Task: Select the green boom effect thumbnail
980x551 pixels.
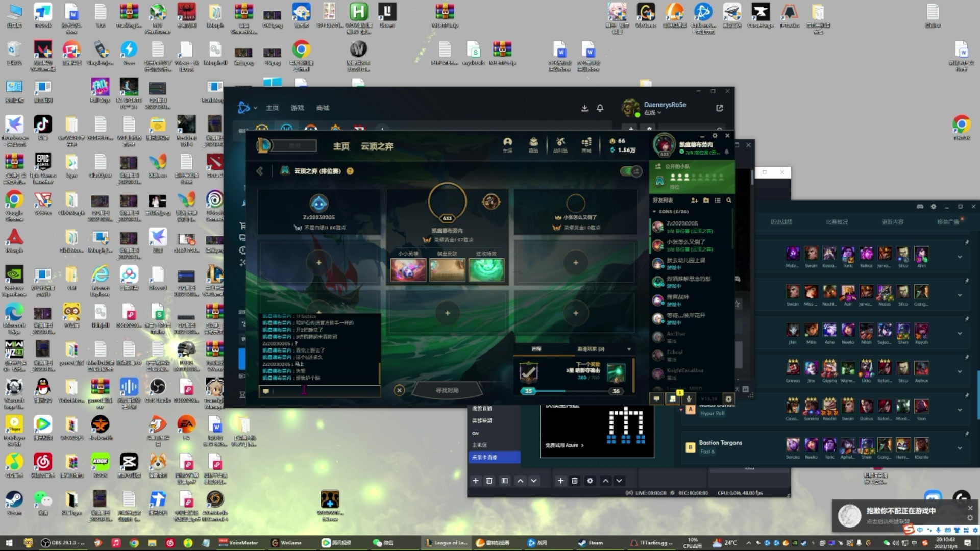Action: [x=486, y=270]
